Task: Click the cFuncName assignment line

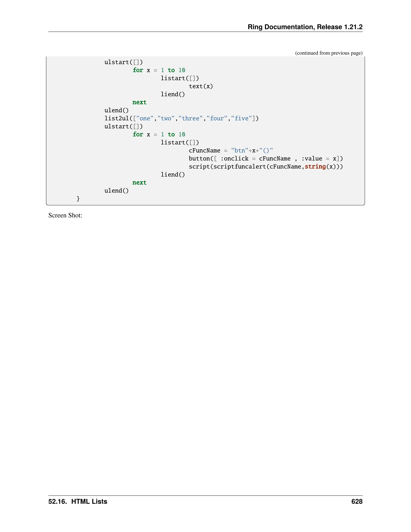Action: [231, 151]
